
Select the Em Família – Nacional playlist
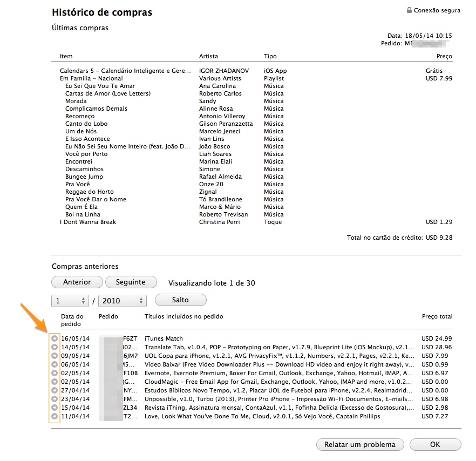91,78
